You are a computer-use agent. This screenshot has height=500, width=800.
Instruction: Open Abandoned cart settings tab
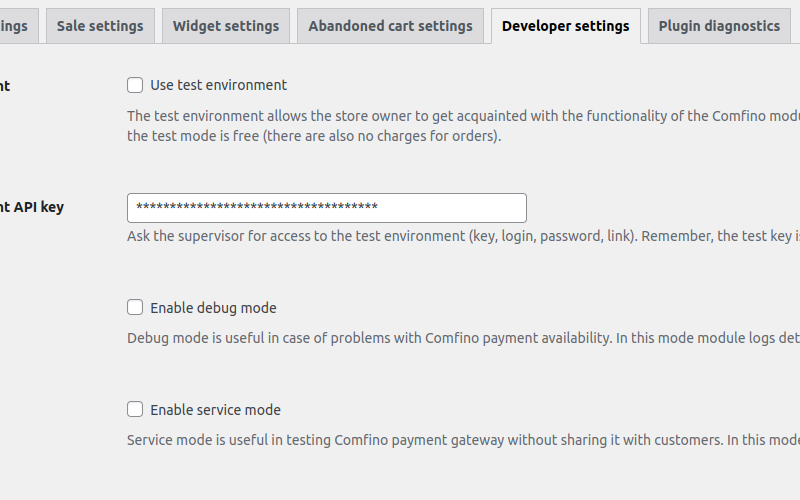(390, 26)
